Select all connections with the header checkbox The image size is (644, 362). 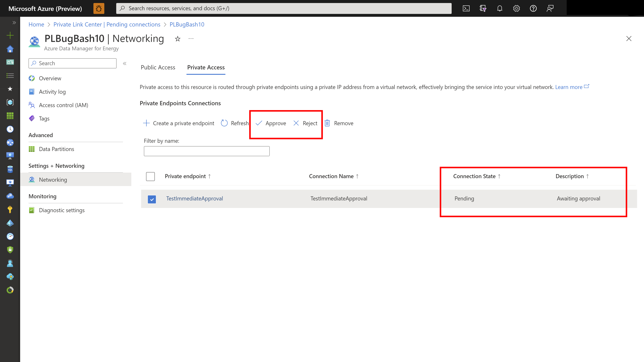(150, 176)
